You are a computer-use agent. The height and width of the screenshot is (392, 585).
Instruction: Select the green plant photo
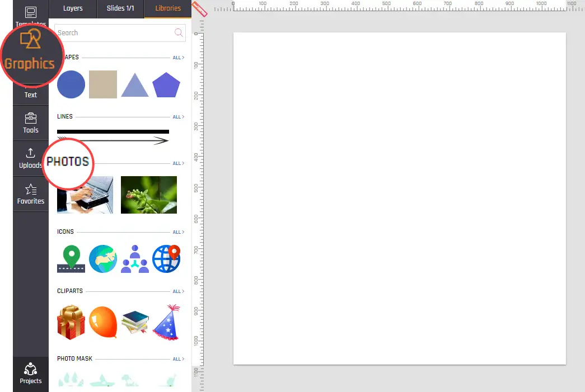pyautogui.click(x=149, y=195)
